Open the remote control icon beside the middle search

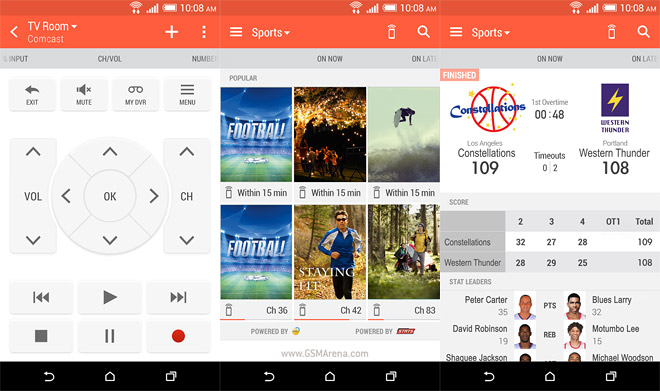[391, 32]
